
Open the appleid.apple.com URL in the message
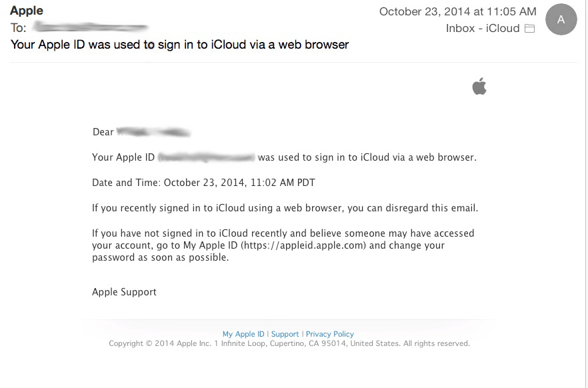[304, 245]
